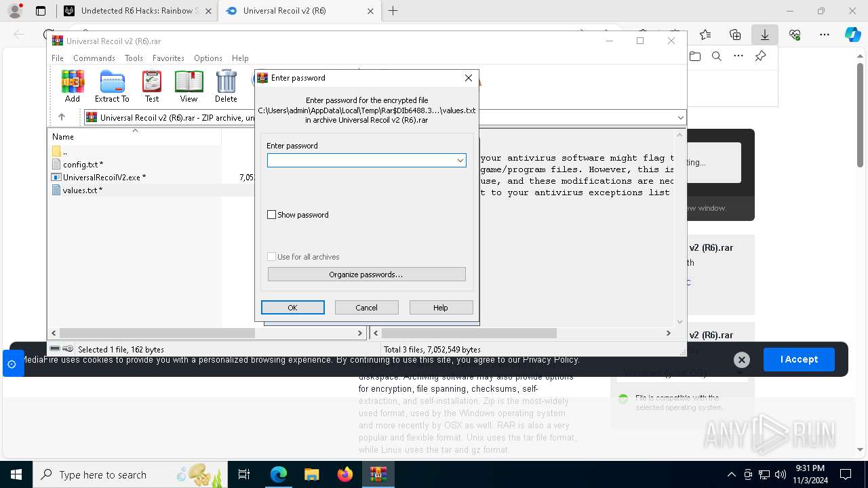Click the volume icon in system tray
The height and width of the screenshot is (488, 868).
coord(780,474)
